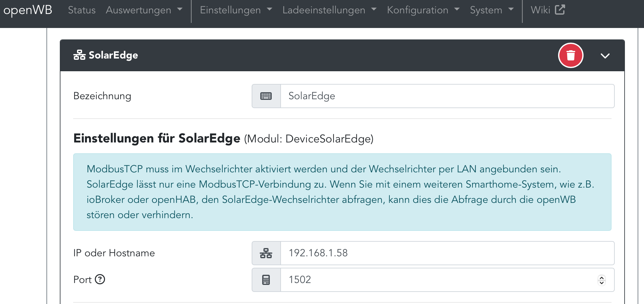Open the Konfiguration dropdown menu
644x304 pixels.
(423, 10)
